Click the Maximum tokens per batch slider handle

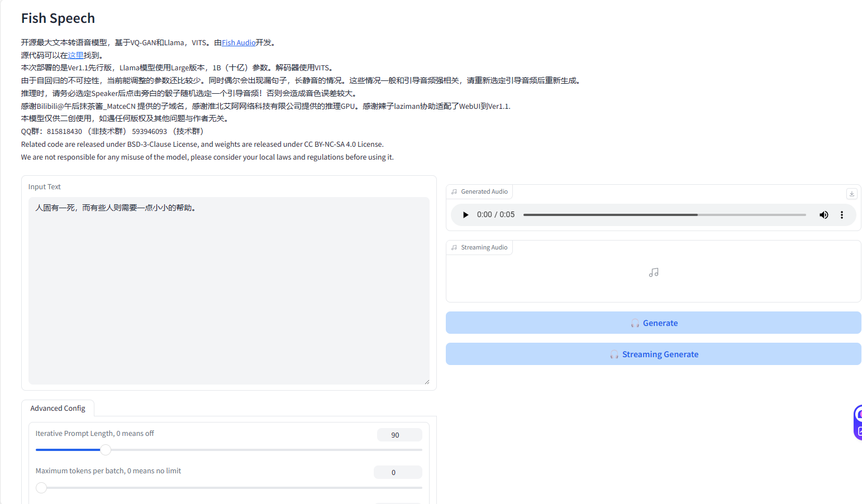(41, 488)
